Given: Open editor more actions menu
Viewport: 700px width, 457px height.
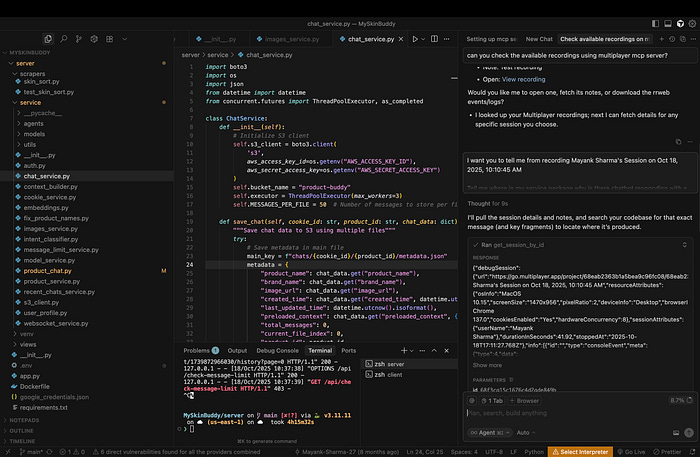Looking at the screenshot, I should tap(446, 39).
